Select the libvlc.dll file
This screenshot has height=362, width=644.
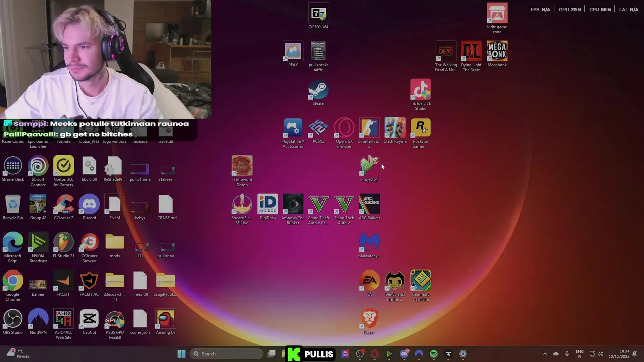tap(89, 169)
